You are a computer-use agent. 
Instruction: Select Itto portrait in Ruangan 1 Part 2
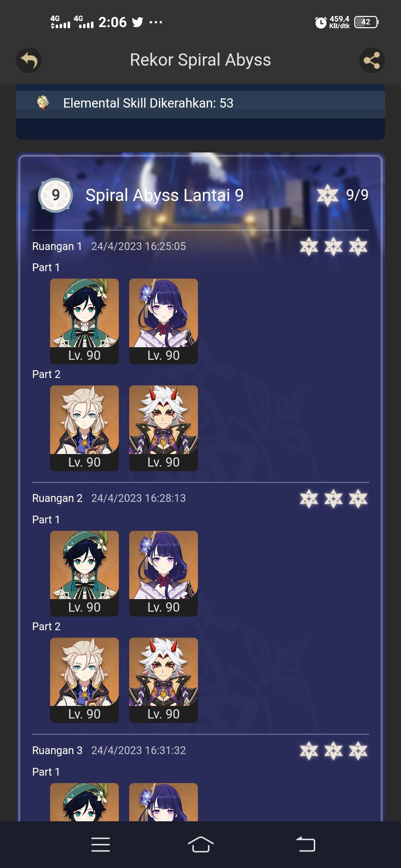click(163, 428)
